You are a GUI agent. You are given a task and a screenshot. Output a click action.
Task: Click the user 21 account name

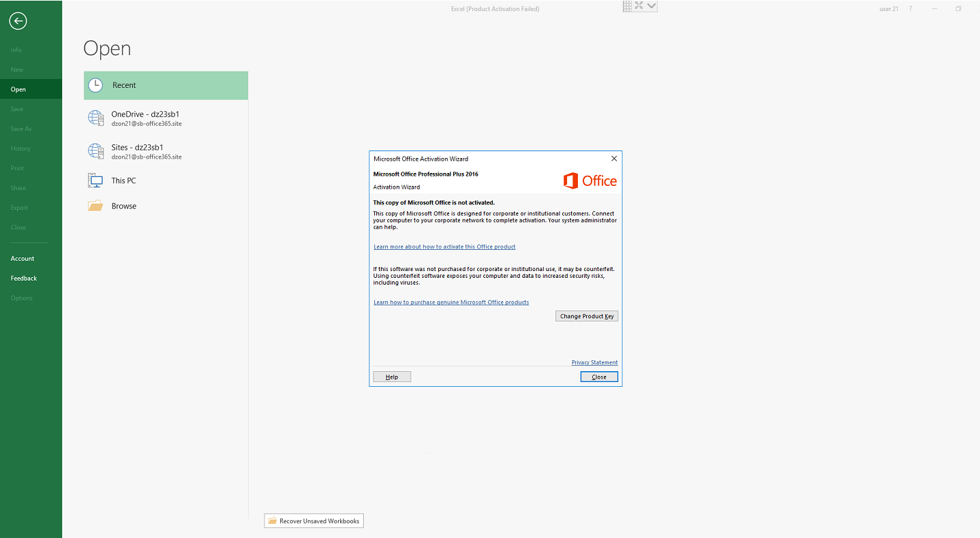pyautogui.click(x=889, y=9)
